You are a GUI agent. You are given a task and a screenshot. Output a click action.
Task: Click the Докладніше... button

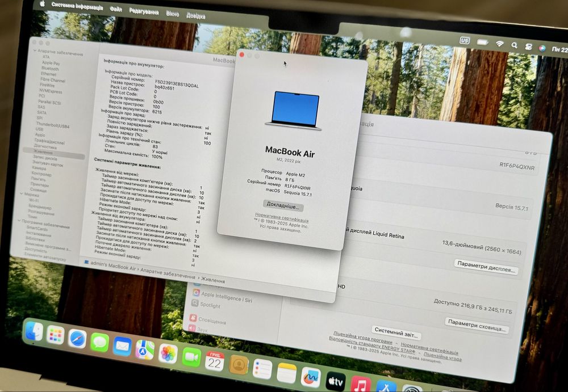(283, 205)
